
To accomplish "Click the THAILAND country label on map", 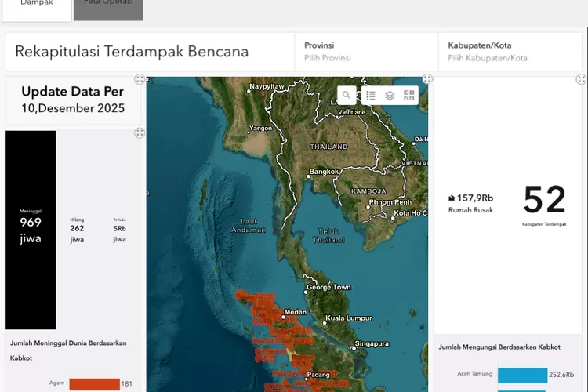I will click(x=328, y=147).
